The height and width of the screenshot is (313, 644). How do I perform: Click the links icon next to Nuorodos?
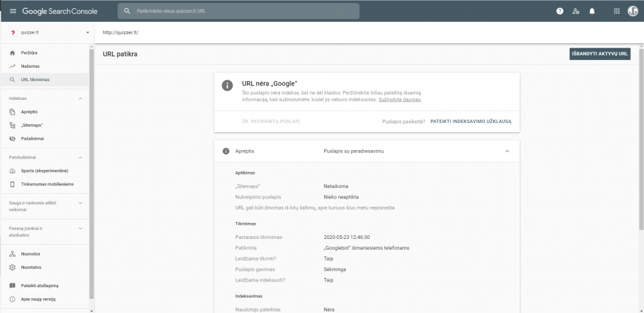(x=12, y=254)
